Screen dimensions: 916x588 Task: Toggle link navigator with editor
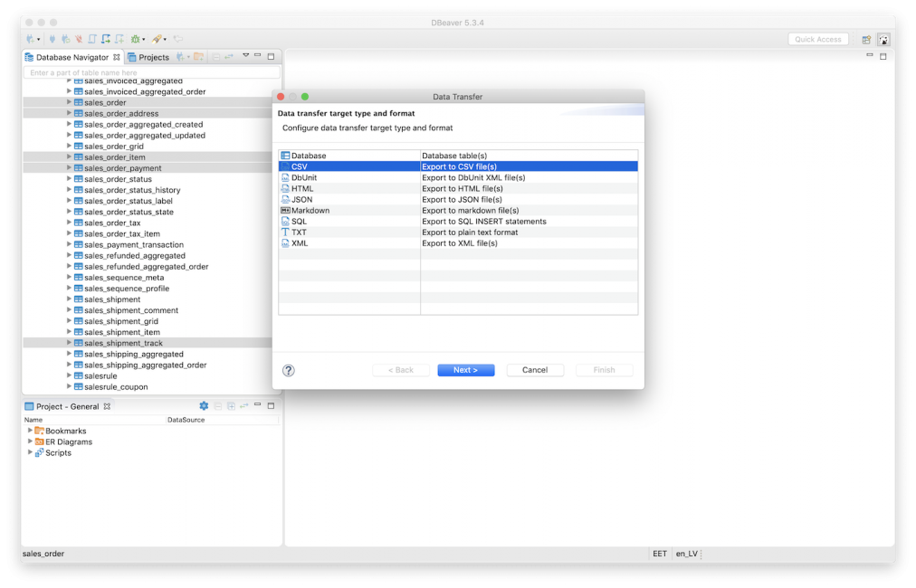point(230,57)
